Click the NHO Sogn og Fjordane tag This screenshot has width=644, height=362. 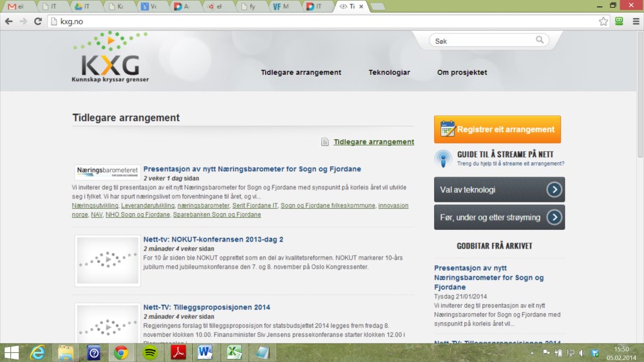[137, 214]
